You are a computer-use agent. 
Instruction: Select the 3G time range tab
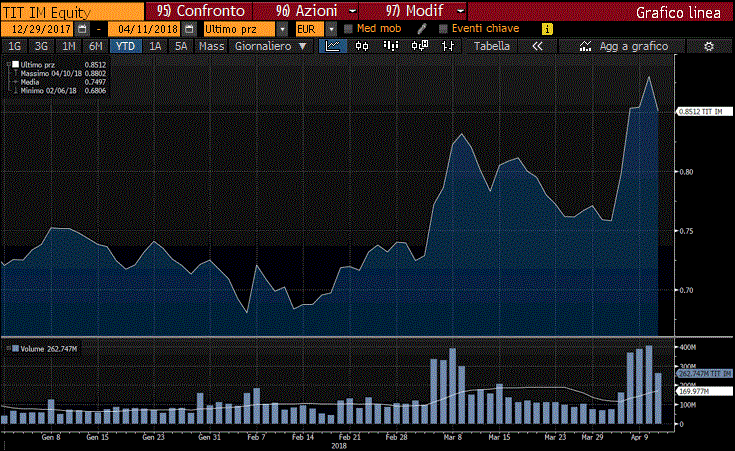42,46
